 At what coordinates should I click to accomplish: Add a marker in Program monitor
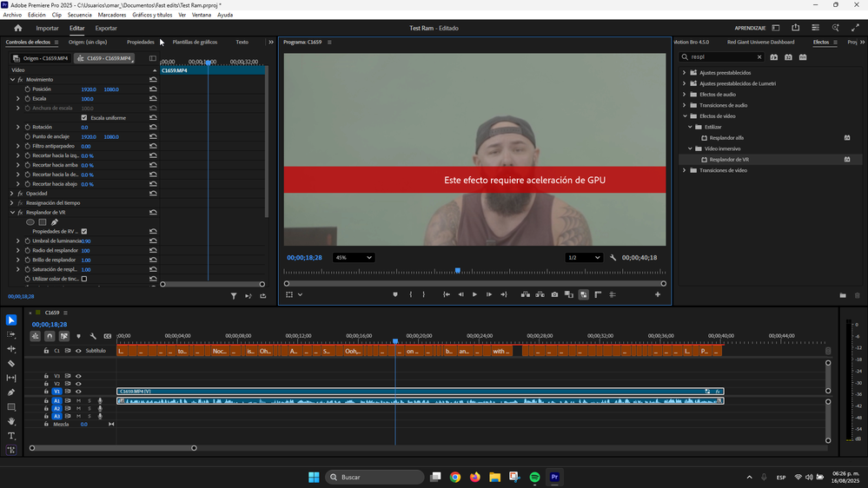click(x=395, y=294)
